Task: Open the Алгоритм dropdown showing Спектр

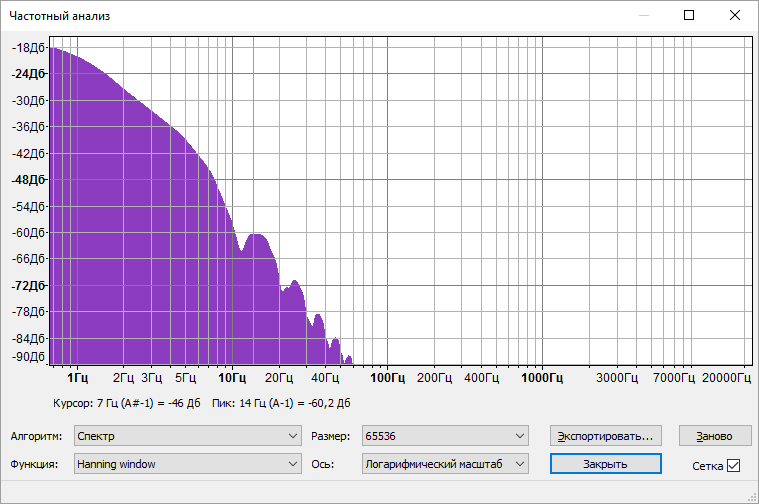Action: pos(188,436)
